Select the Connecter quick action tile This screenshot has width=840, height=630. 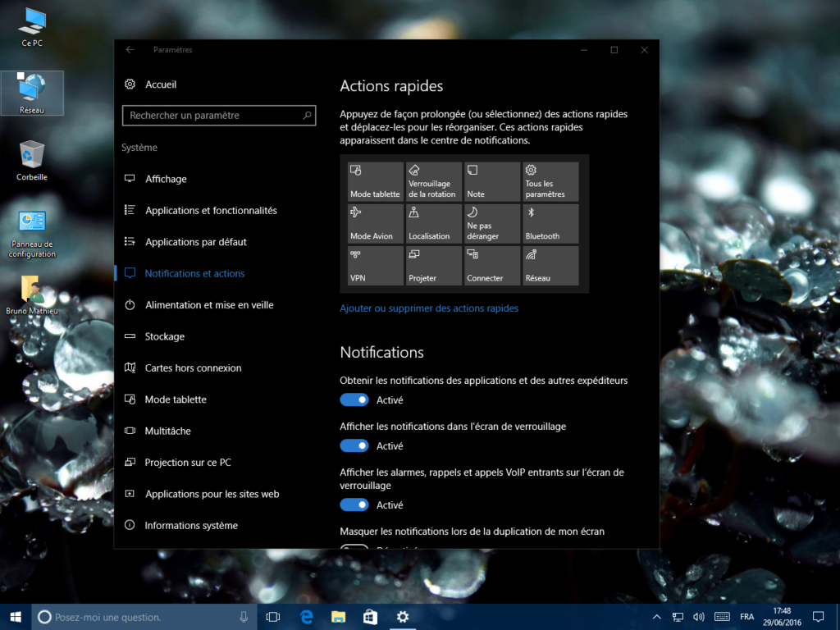[x=491, y=265]
